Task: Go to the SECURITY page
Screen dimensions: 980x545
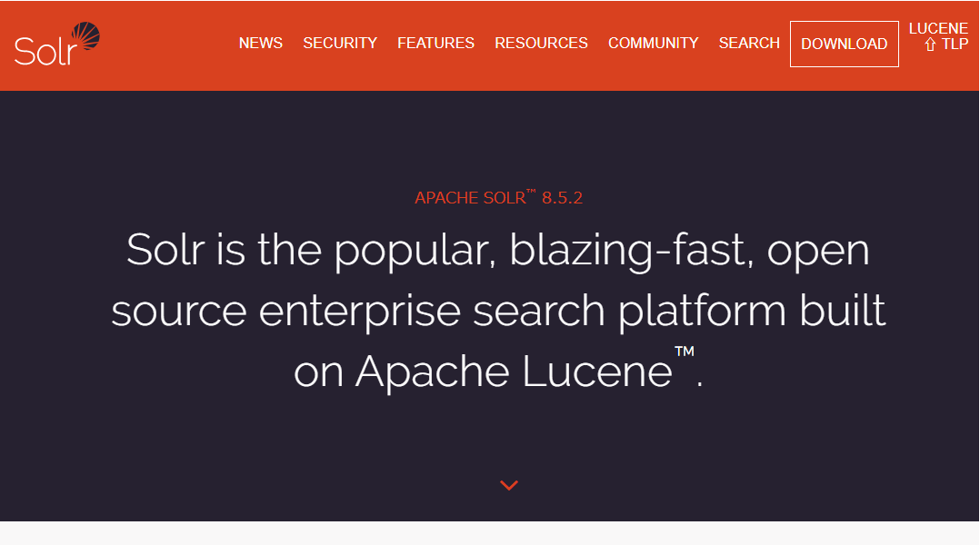Action: point(340,43)
